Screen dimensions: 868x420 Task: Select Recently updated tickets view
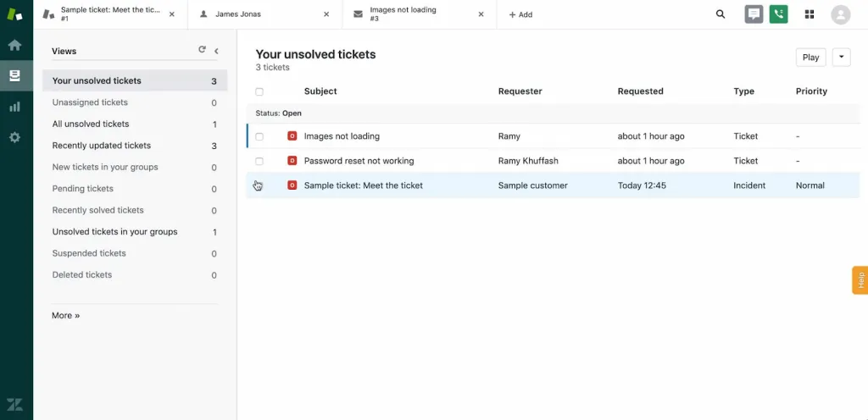click(135, 146)
